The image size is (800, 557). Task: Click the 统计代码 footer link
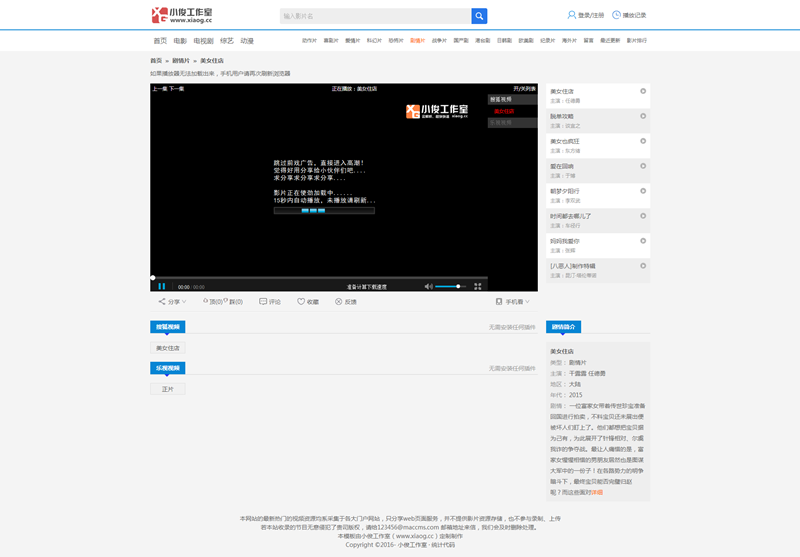(x=443, y=545)
